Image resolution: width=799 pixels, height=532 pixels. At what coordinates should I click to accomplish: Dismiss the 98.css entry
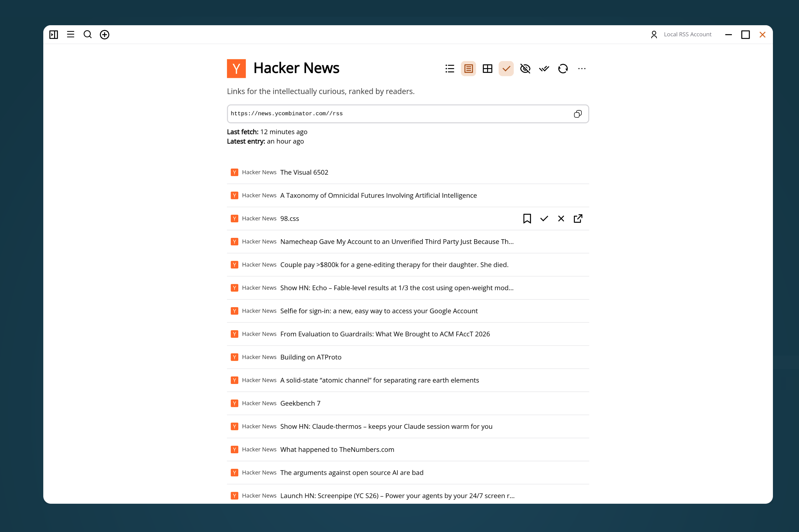561,218
